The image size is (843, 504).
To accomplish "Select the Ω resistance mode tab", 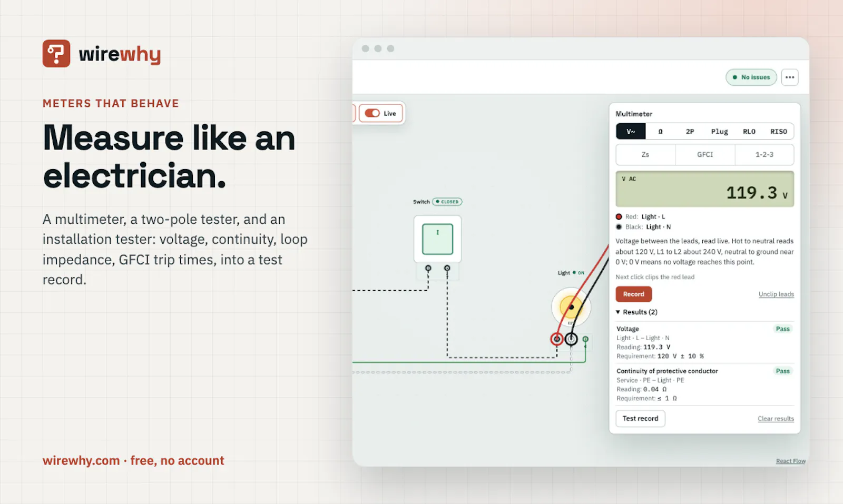I will (x=660, y=132).
